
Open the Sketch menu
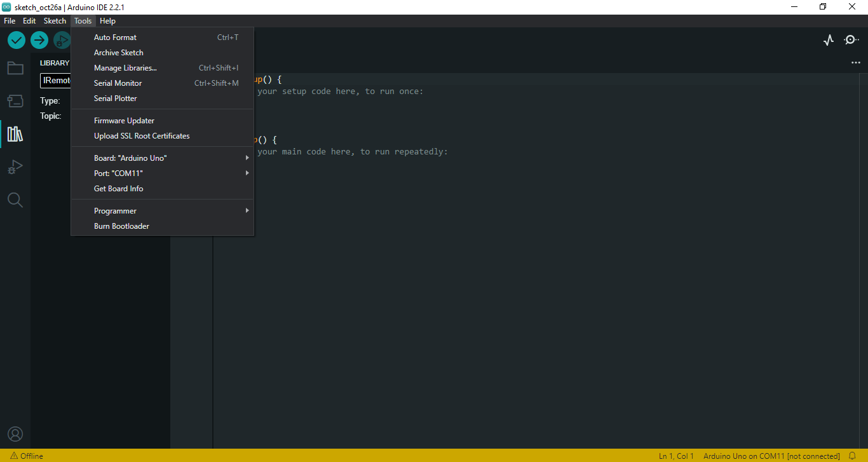[55, 20]
